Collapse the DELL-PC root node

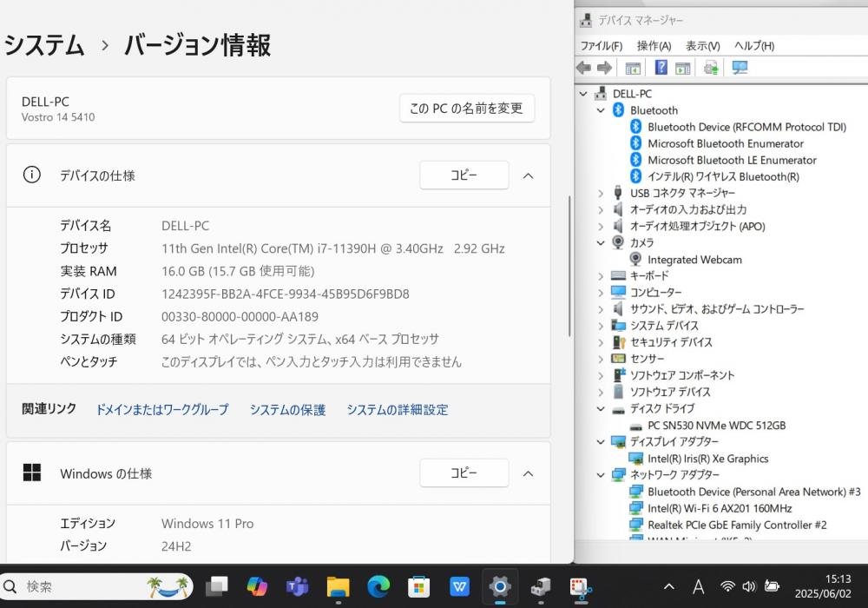(583, 94)
